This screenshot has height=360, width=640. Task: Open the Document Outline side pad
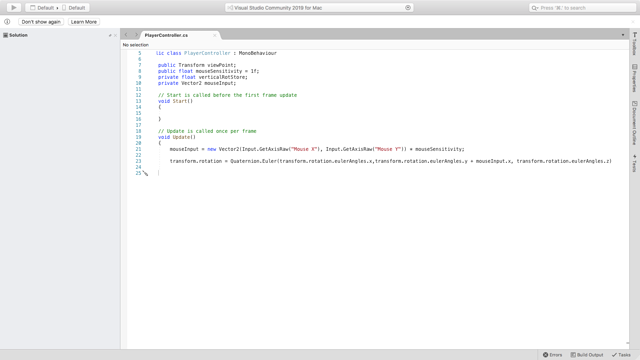[634, 123]
